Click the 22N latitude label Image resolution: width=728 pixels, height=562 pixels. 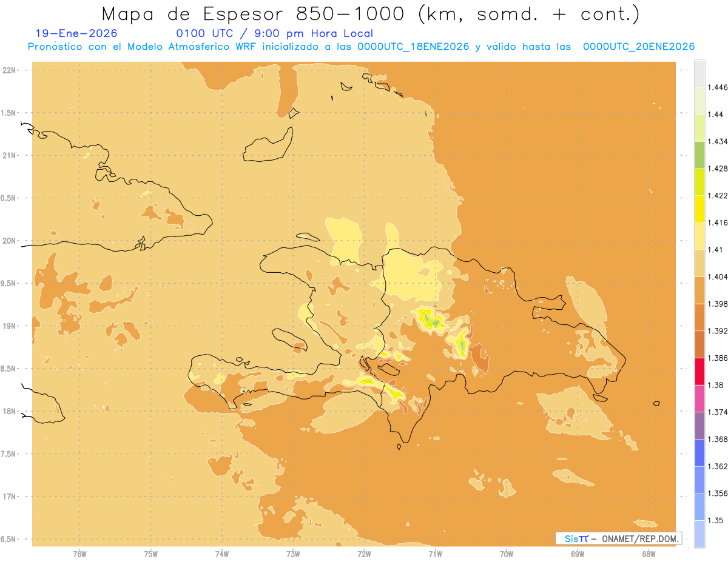pos(10,70)
